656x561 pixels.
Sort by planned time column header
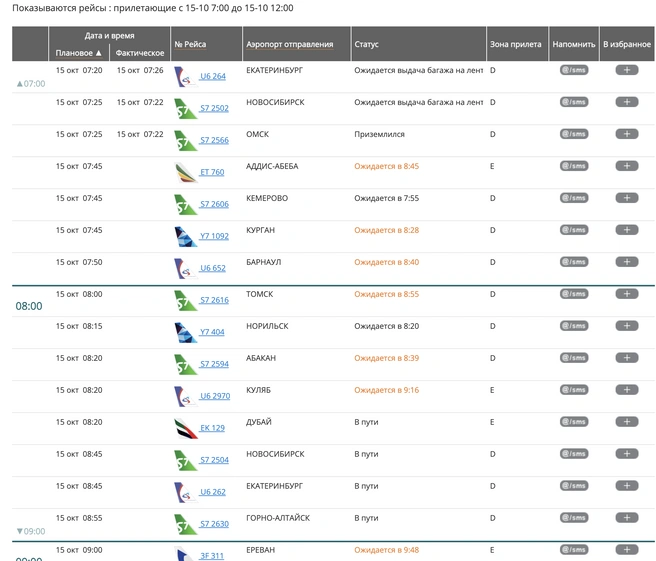coord(79,53)
